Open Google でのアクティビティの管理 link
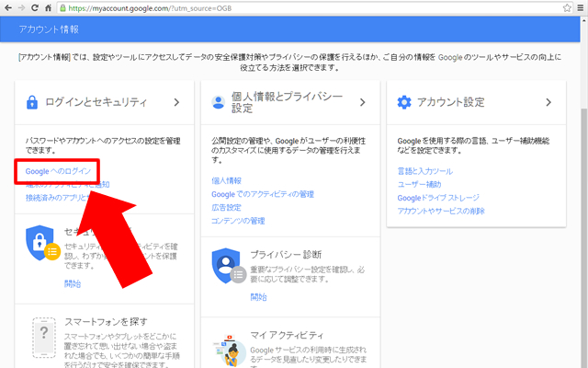Screen dimensions: 588x368 [263, 194]
